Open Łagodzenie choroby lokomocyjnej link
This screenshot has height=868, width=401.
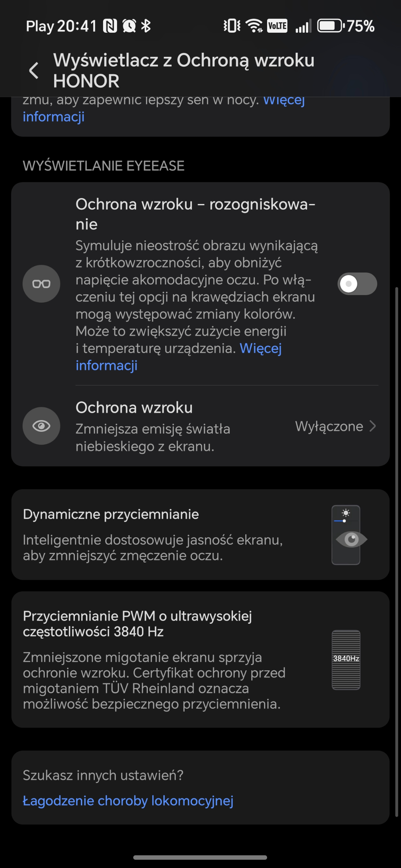[128, 801]
